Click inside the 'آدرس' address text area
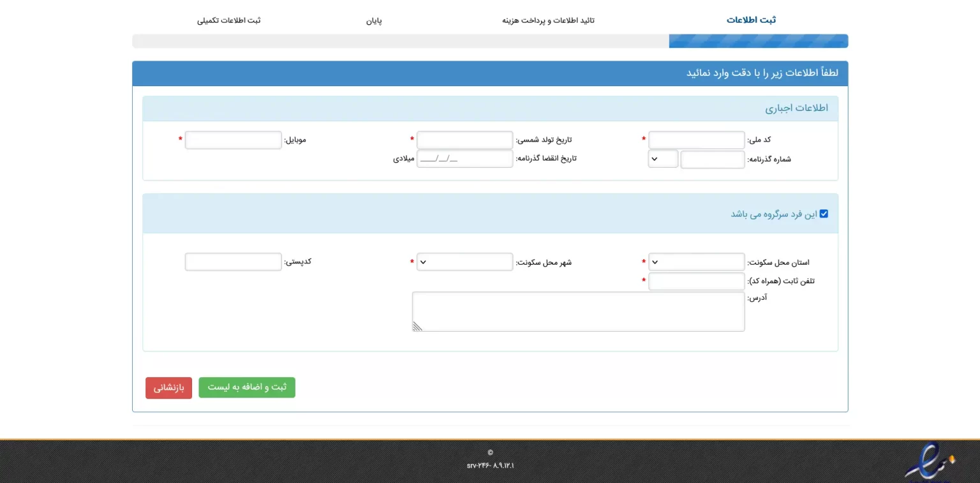Image resolution: width=980 pixels, height=483 pixels. click(578, 311)
